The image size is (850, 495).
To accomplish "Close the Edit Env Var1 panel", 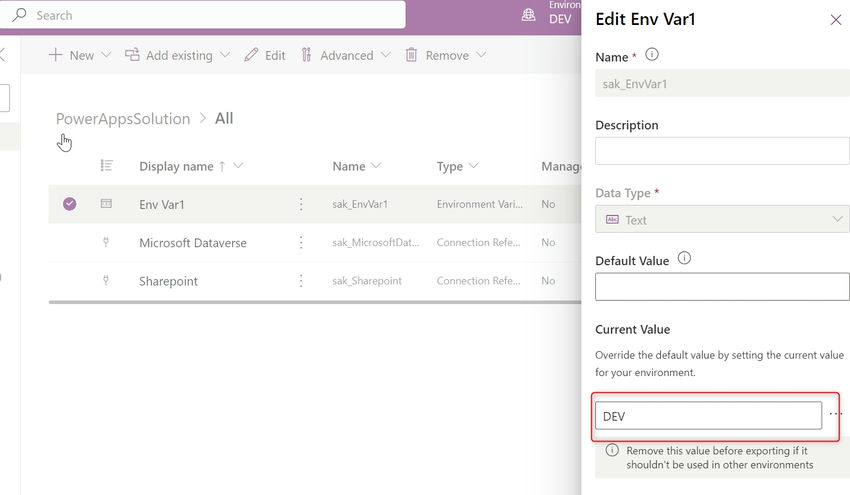I will (835, 20).
